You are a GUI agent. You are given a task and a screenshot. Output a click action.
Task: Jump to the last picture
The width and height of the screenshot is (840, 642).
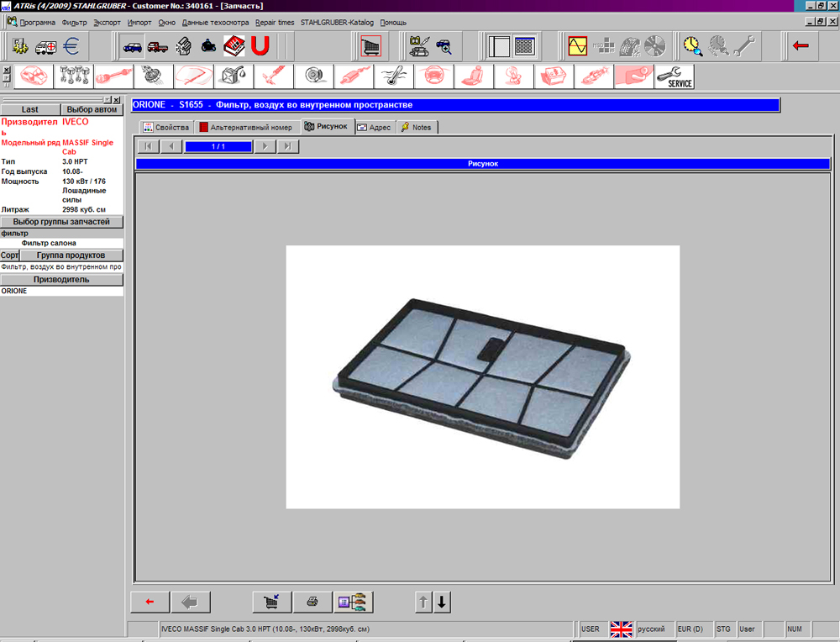point(288,146)
